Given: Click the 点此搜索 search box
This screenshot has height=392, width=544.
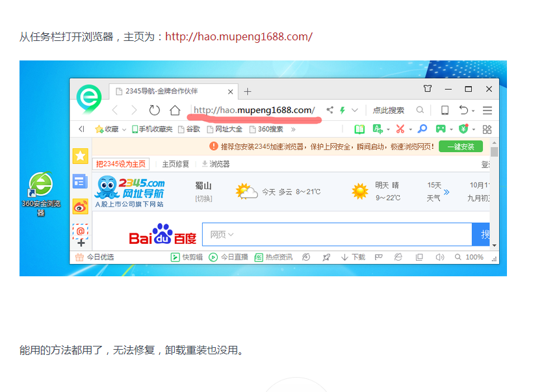Looking at the screenshot, I should [x=389, y=111].
